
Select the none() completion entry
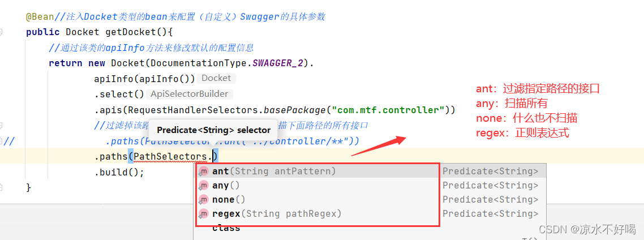point(229,200)
